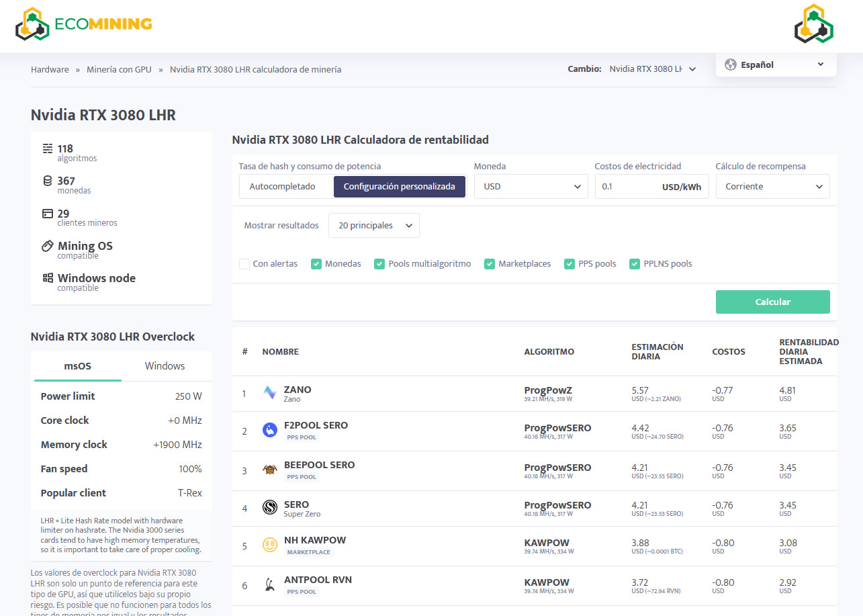
Task: Click breadcrumb text Nvidia RTX 3080 LHR calculadora
Action: click(255, 69)
